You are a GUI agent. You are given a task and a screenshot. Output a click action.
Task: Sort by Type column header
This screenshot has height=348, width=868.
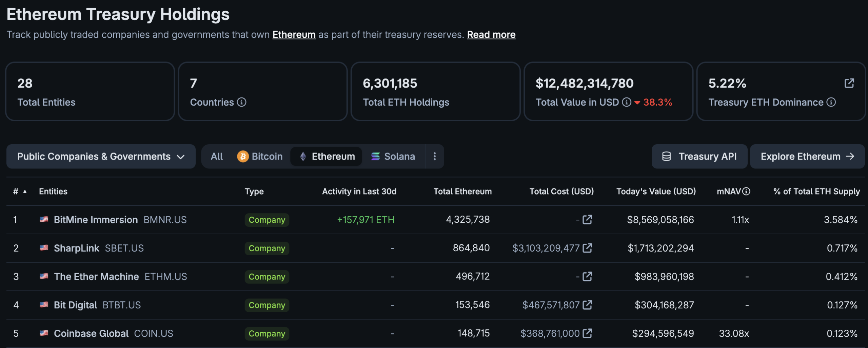(254, 191)
